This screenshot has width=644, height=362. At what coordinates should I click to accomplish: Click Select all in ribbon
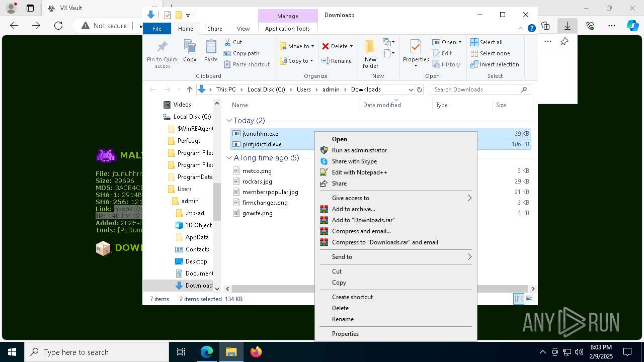(x=487, y=42)
